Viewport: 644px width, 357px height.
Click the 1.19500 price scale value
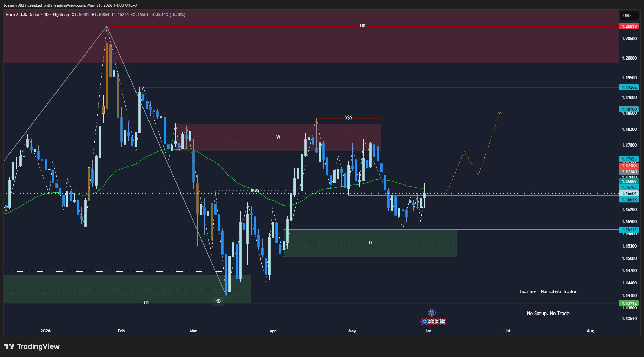(x=629, y=78)
